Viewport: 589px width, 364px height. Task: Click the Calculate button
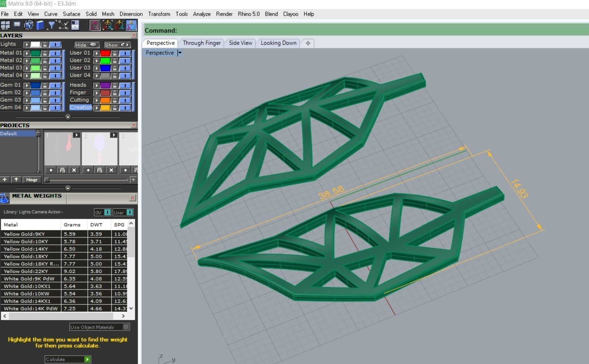point(67,359)
